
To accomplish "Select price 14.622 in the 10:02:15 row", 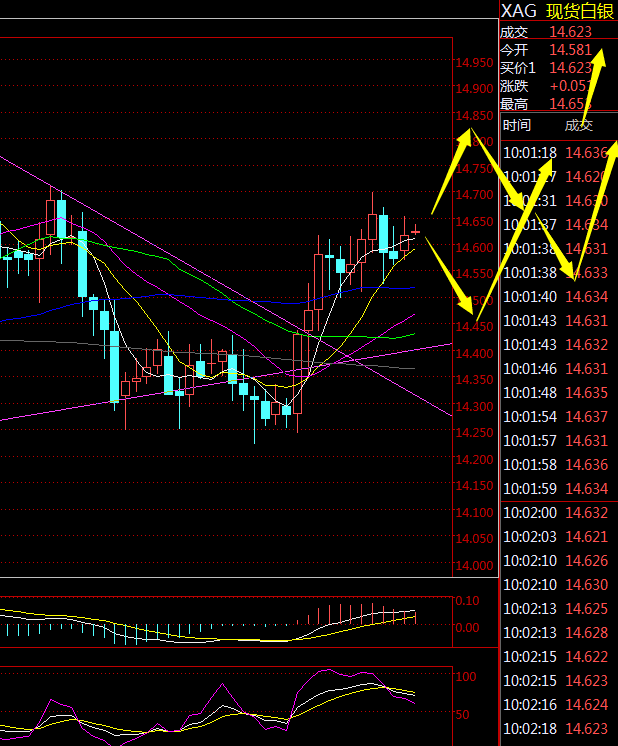I will coord(587,657).
